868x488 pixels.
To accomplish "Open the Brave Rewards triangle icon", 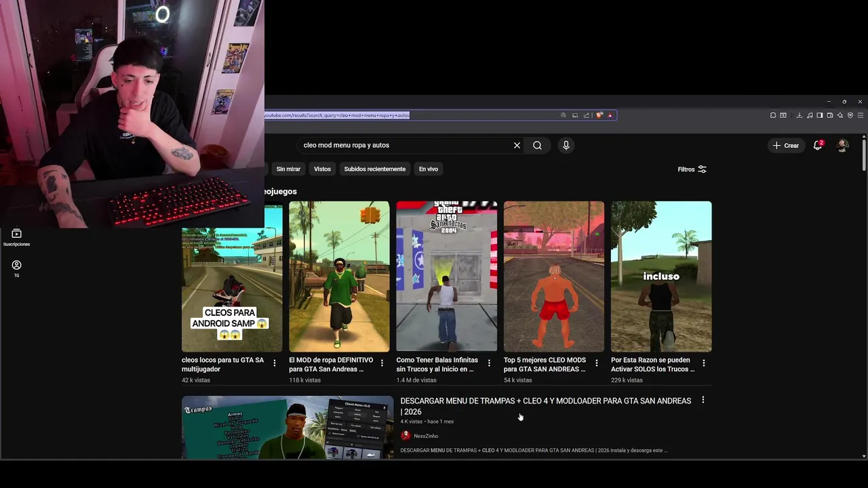I will coord(610,115).
